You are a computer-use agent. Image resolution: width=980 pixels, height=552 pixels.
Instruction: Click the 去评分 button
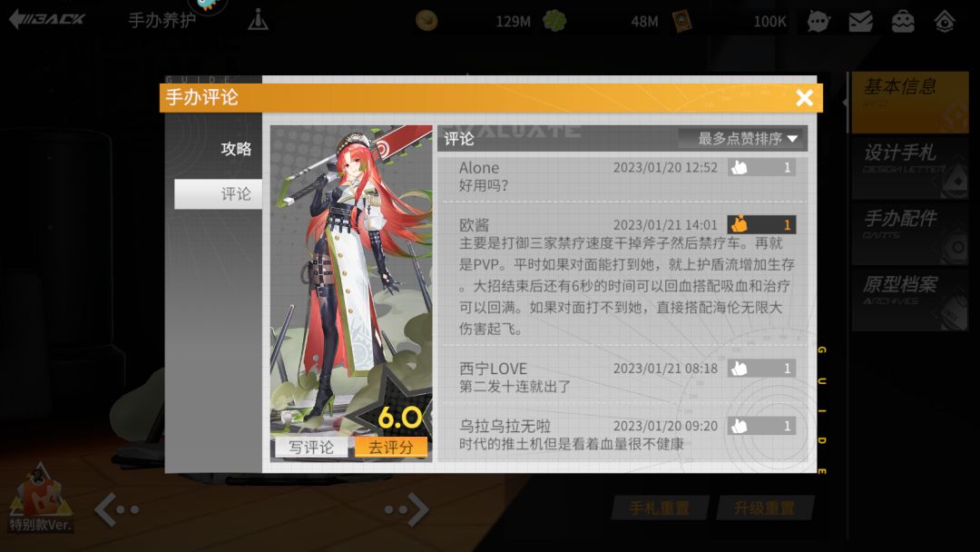[x=390, y=447]
